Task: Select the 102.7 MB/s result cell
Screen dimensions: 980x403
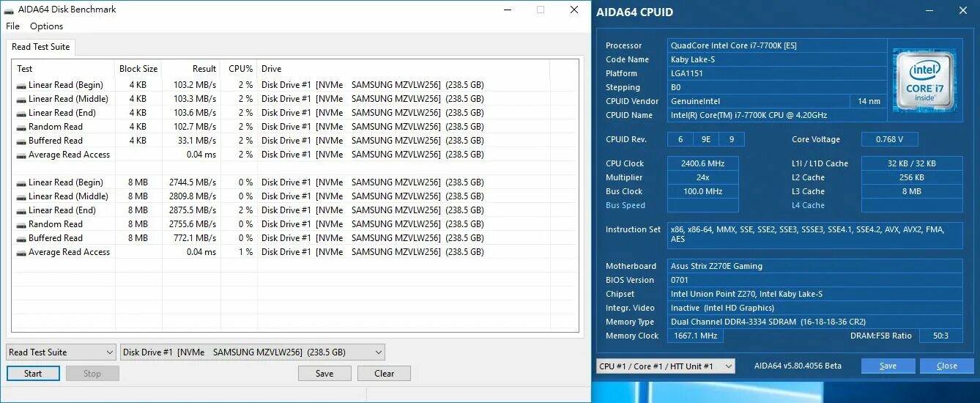Action: [x=195, y=127]
